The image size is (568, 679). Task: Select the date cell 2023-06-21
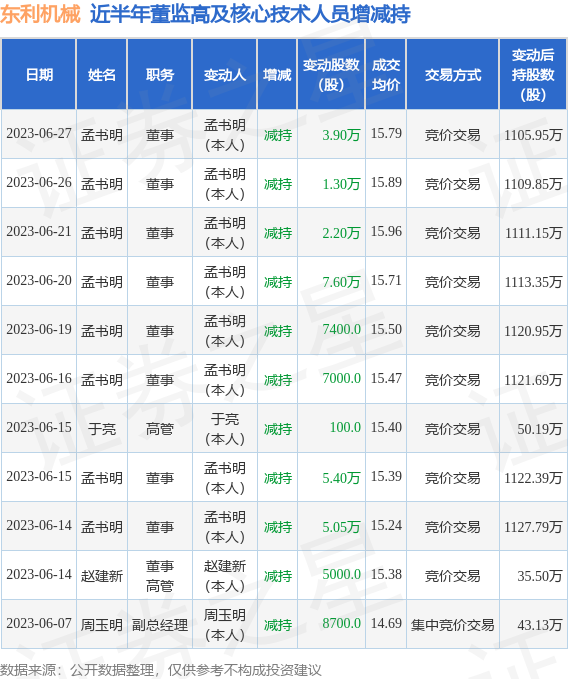[x=39, y=232]
